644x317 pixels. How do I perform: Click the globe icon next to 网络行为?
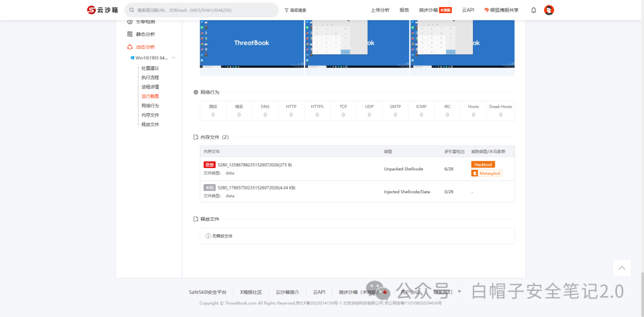[x=196, y=92]
